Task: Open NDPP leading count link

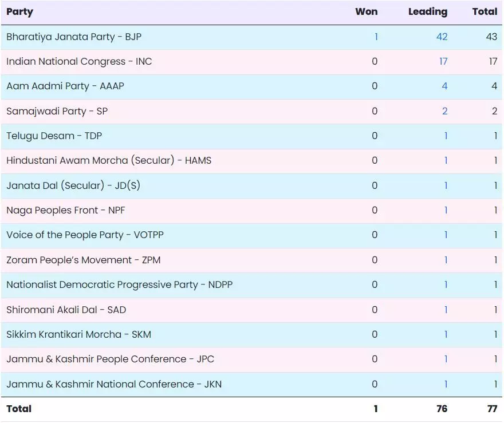Action: 446,284
